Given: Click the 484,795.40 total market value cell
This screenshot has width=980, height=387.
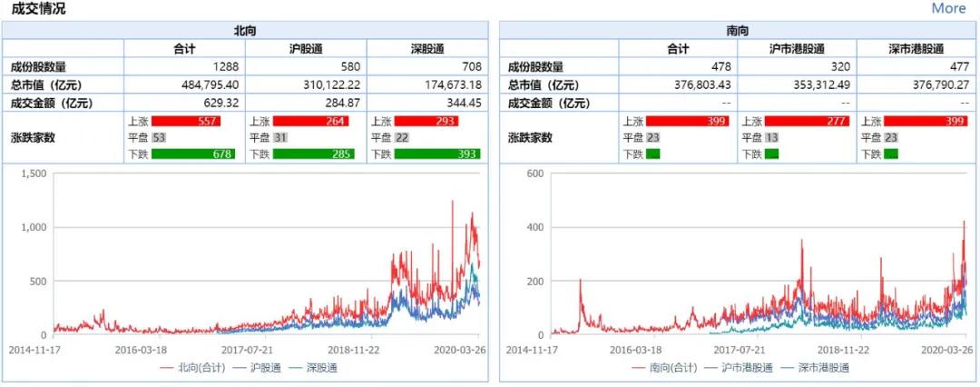Looking at the screenshot, I should 184,85.
